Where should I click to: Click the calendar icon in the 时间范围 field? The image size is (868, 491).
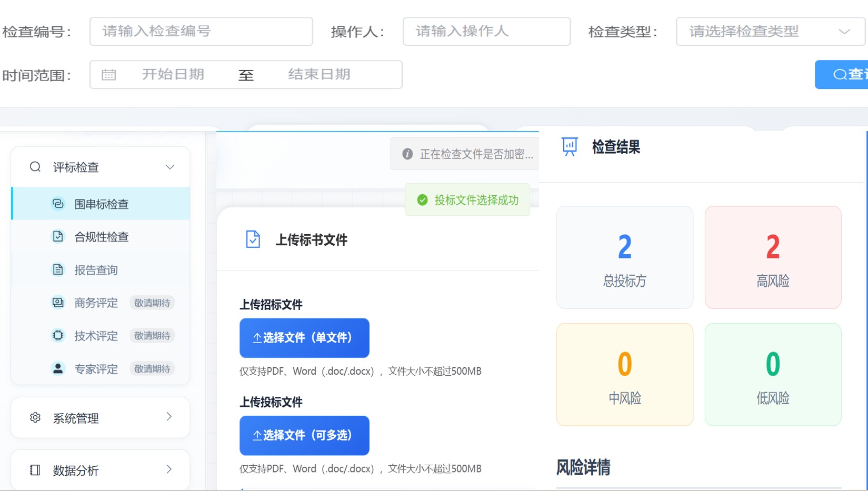(108, 74)
